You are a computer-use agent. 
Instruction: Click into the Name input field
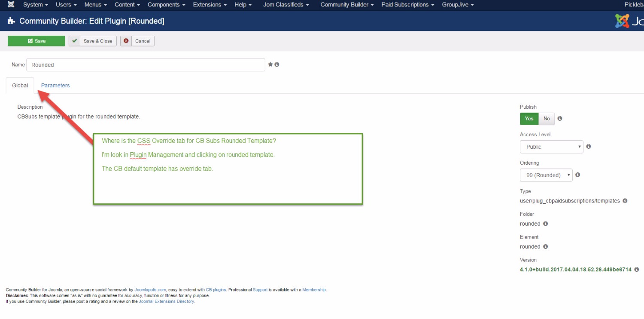(x=146, y=65)
